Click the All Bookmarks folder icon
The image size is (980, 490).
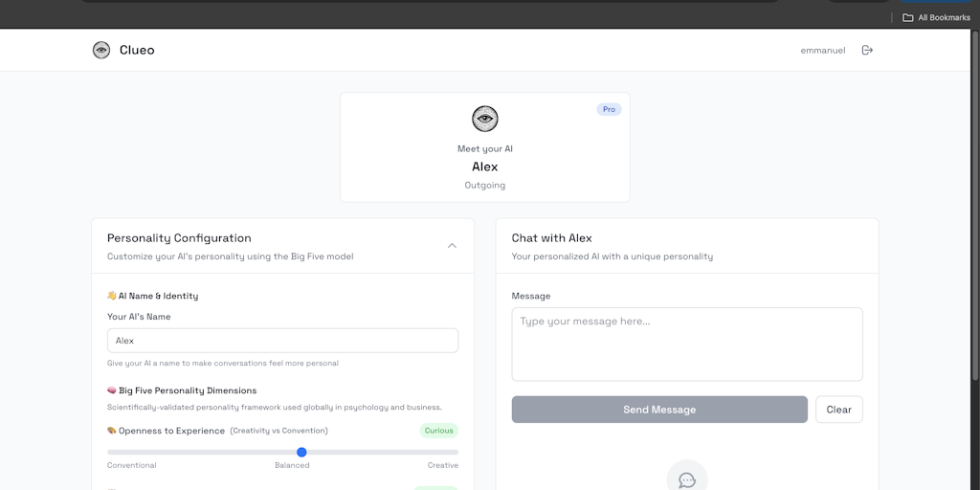[x=908, y=17]
